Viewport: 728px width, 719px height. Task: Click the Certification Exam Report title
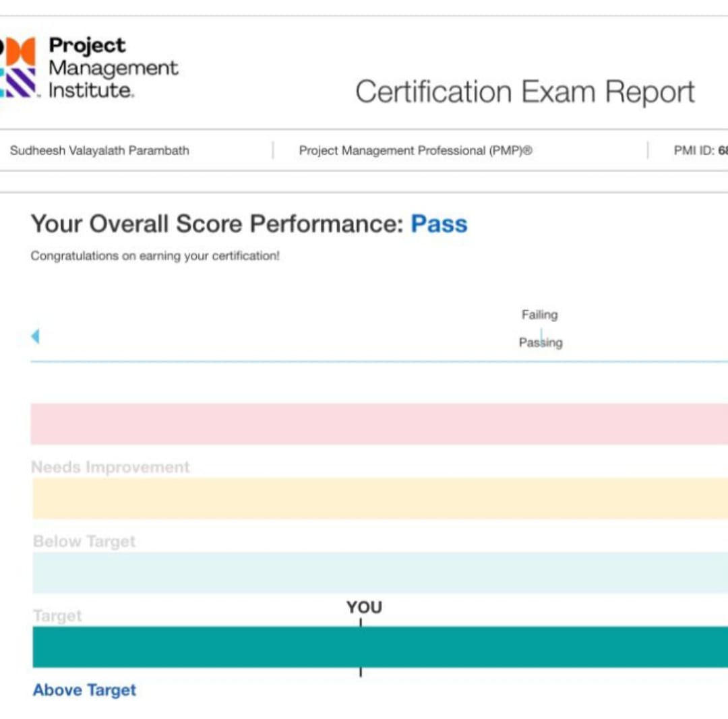click(x=524, y=92)
